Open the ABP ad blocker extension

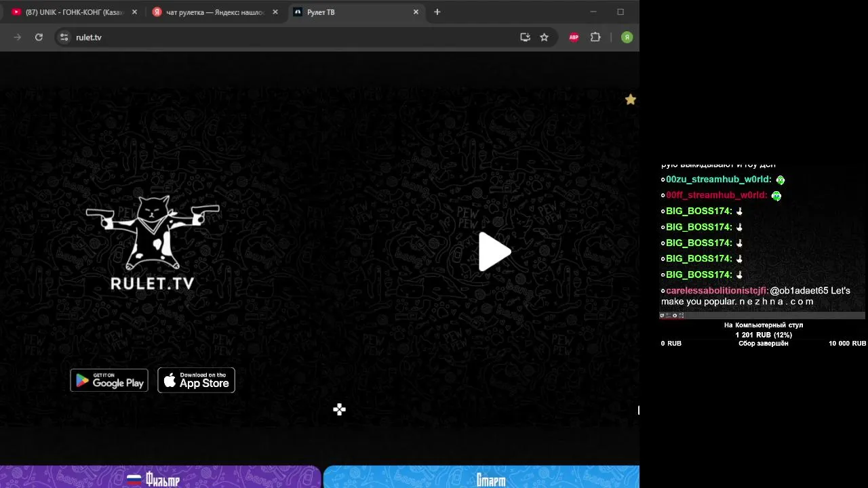[574, 37]
